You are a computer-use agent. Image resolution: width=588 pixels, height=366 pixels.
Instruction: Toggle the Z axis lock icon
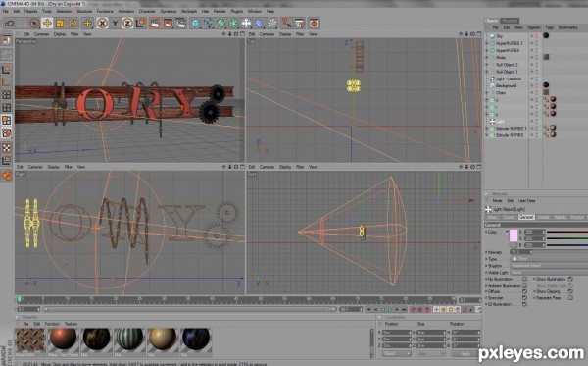click(127, 24)
